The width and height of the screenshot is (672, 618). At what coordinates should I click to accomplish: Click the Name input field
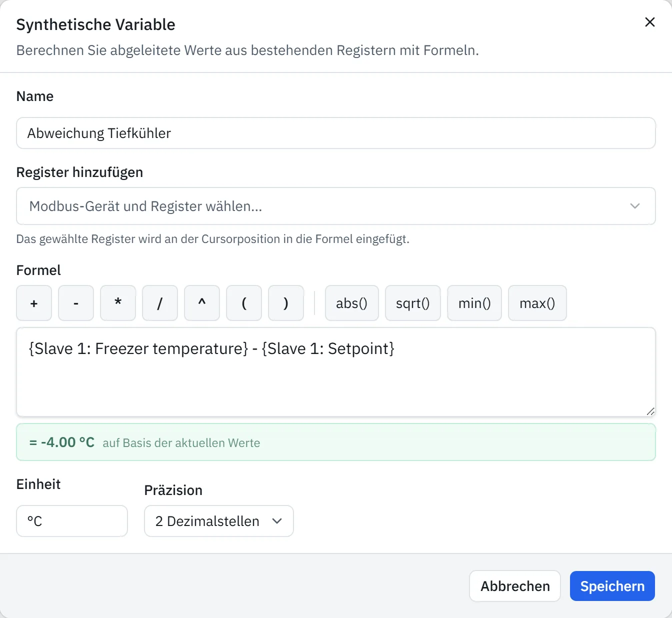coord(336,133)
